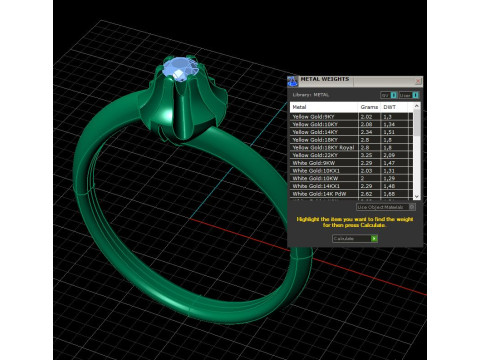Select the Yellow Gold:18KY row
The width and height of the screenshot is (480, 360).
(x=351, y=140)
